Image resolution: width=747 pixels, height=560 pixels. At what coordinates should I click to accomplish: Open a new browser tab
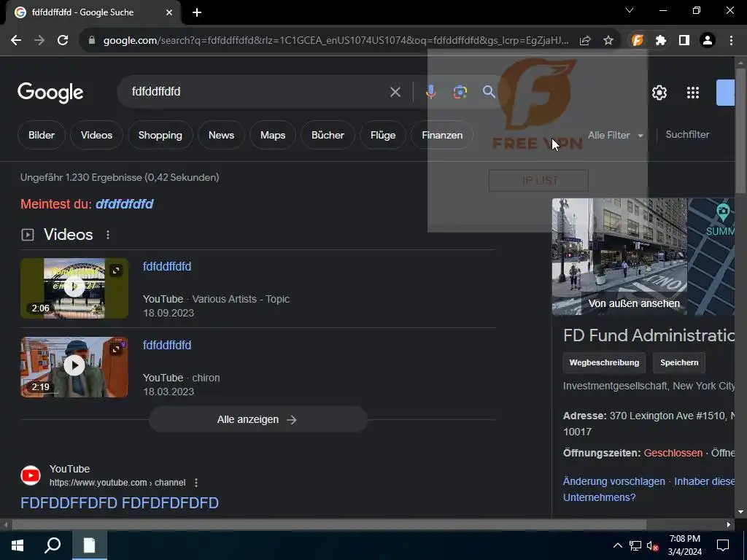(197, 12)
